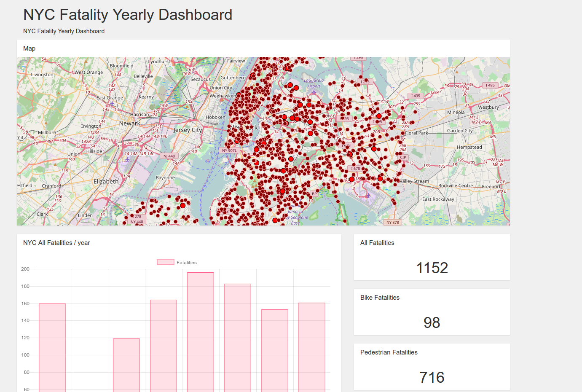The height and width of the screenshot is (392, 582).
Task: Click the Bike Fatalities count 98
Action: [x=432, y=323]
